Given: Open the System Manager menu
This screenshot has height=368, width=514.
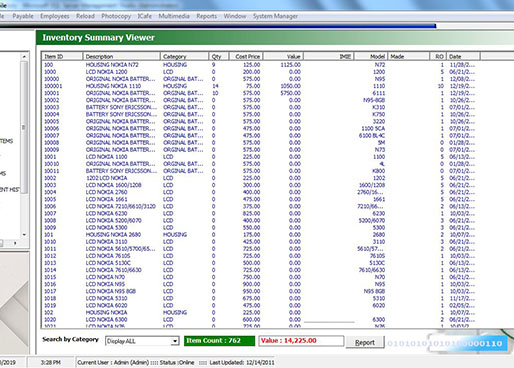Looking at the screenshot, I should pos(275,16).
